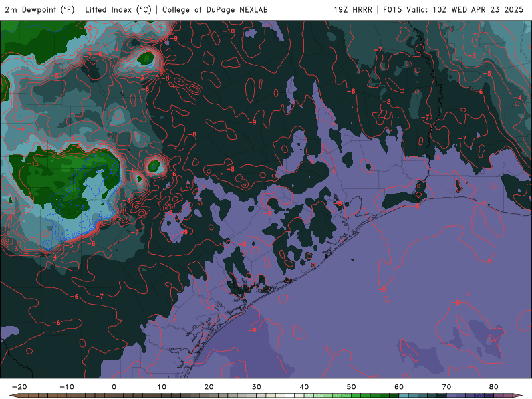Select the 70 color scale label
The height and width of the screenshot is (399, 532).
(x=446, y=387)
